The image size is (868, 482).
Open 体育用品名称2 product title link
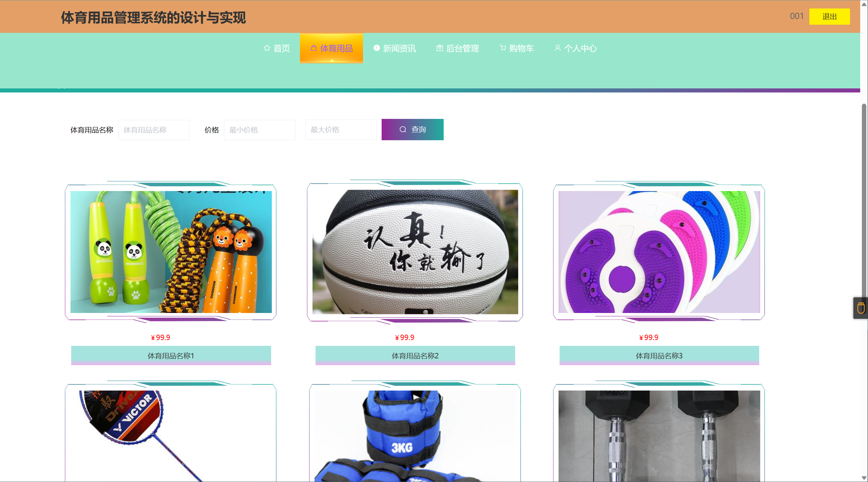point(415,356)
